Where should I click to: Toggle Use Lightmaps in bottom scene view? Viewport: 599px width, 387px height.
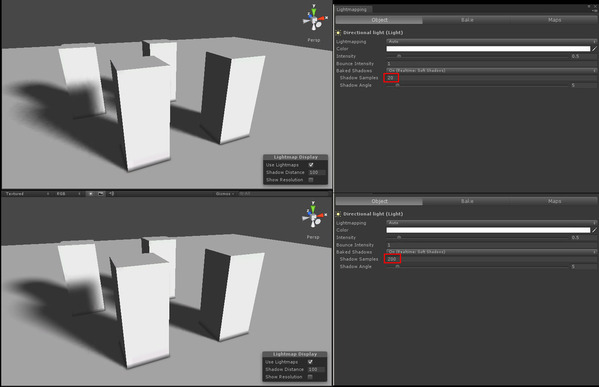[x=310, y=362]
